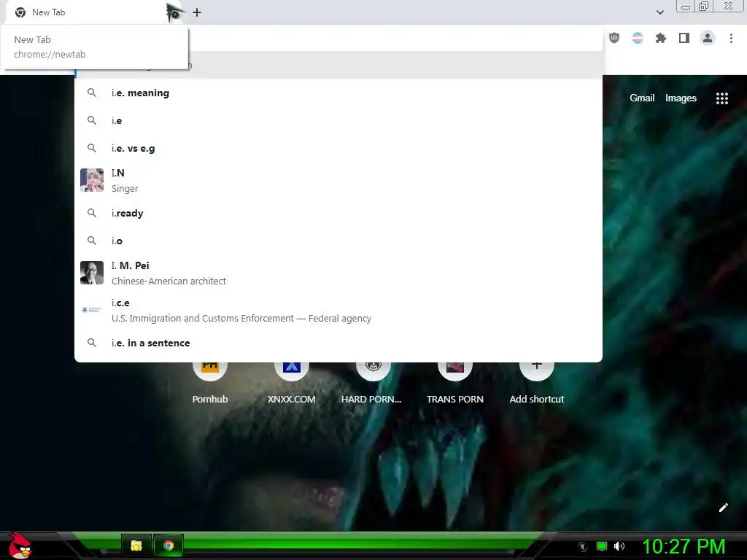
Task: Open file manager from taskbar
Action: (136, 545)
